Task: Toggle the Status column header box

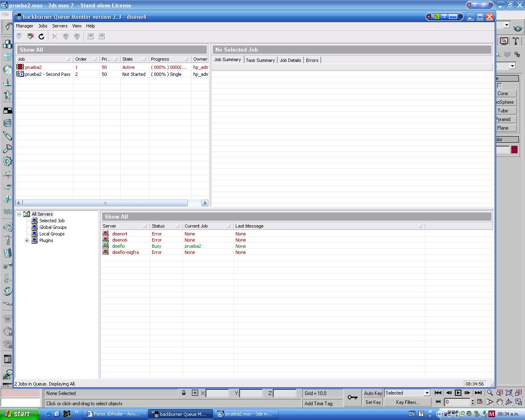Action: point(177,226)
